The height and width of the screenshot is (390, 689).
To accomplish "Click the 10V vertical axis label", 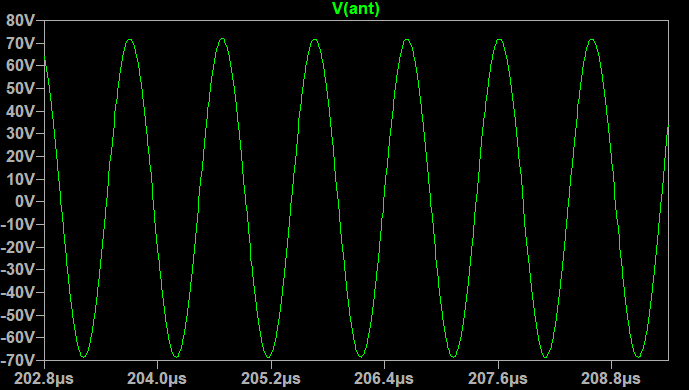I will (x=20, y=179).
